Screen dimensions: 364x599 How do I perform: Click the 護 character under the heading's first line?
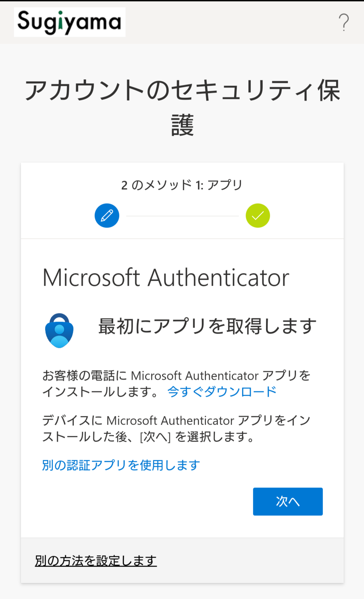182,125
